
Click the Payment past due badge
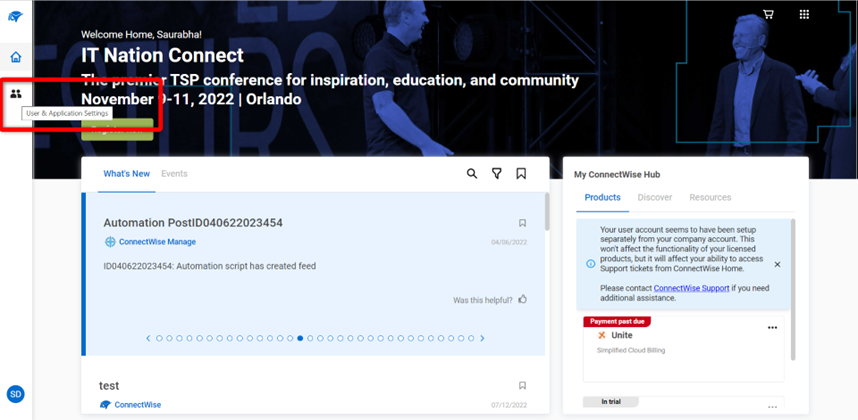[617, 322]
